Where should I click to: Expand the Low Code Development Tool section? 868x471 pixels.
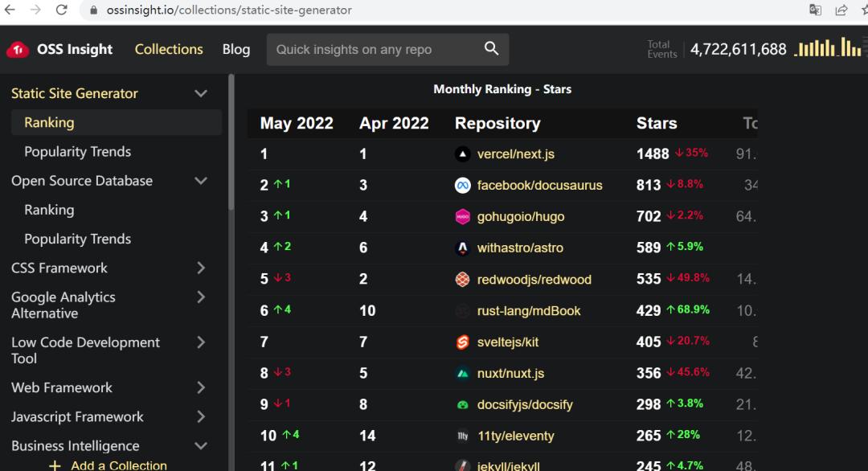click(x=201, y=342)
